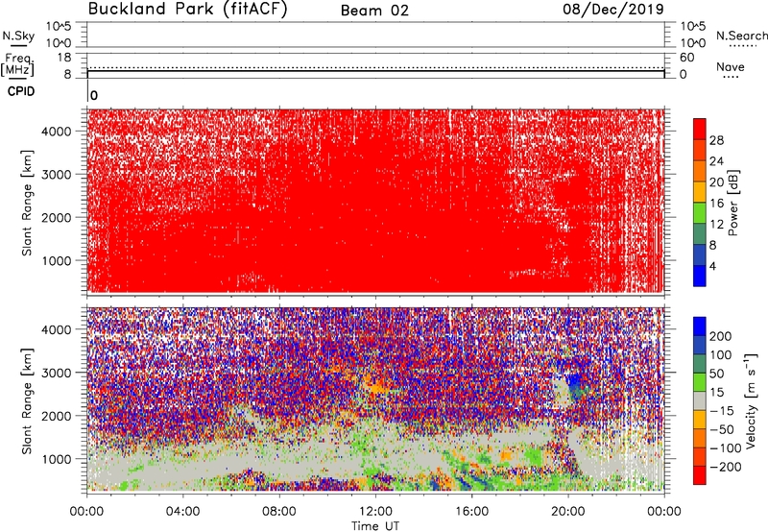Click the Power [dB] colorbar label

point(732,203)
